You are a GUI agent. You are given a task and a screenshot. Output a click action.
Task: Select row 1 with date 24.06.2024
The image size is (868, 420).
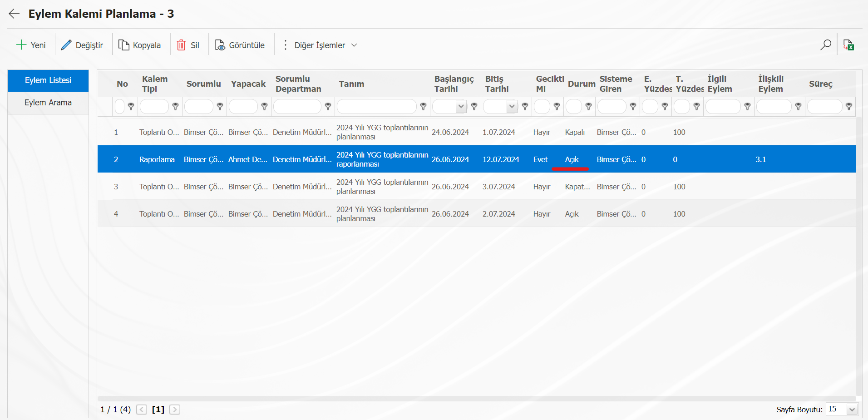pyautogui.click(x=477, y=132)
